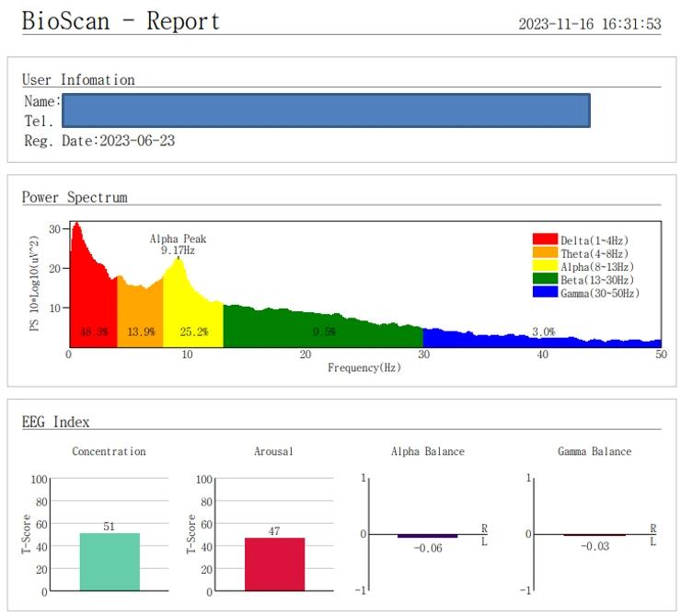
Task: Click the report timestamp 2023-11-16 16:31:53
Action: 590,24
